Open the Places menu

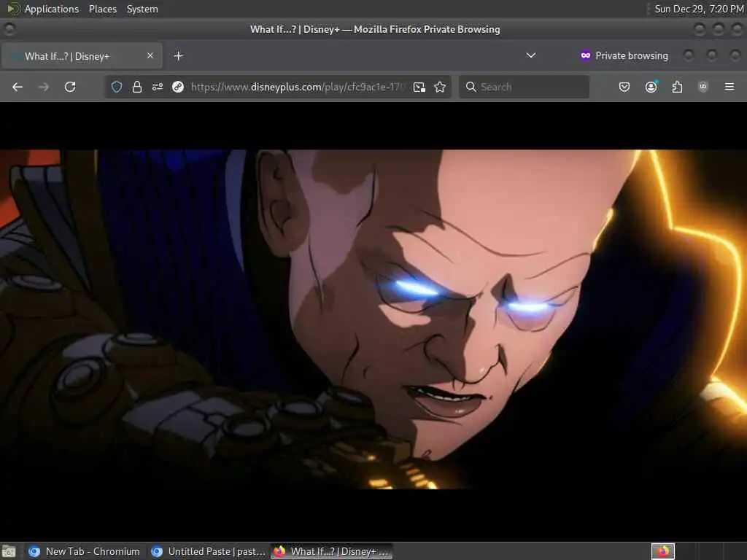tap(102, 9)
